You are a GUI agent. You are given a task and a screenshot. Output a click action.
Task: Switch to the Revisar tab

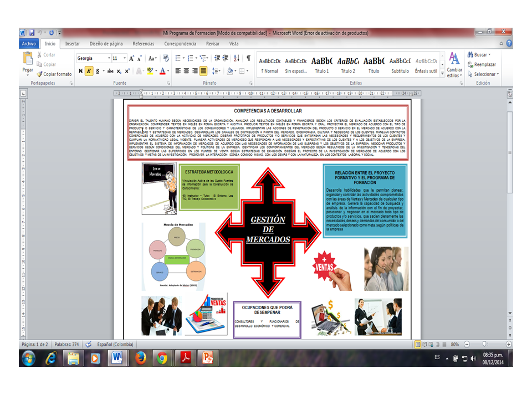click(213, 44)
